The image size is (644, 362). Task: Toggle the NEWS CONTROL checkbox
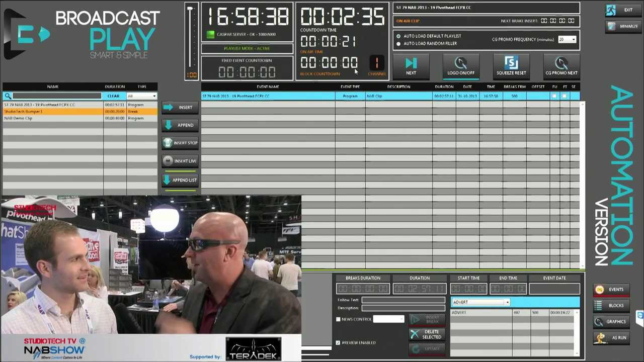338,319
